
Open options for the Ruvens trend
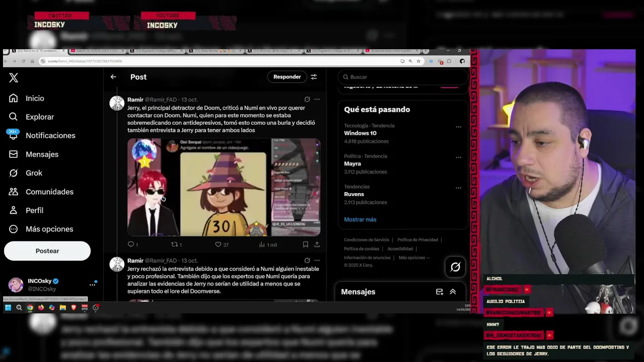pyautogui.click(x=458, y=188)
